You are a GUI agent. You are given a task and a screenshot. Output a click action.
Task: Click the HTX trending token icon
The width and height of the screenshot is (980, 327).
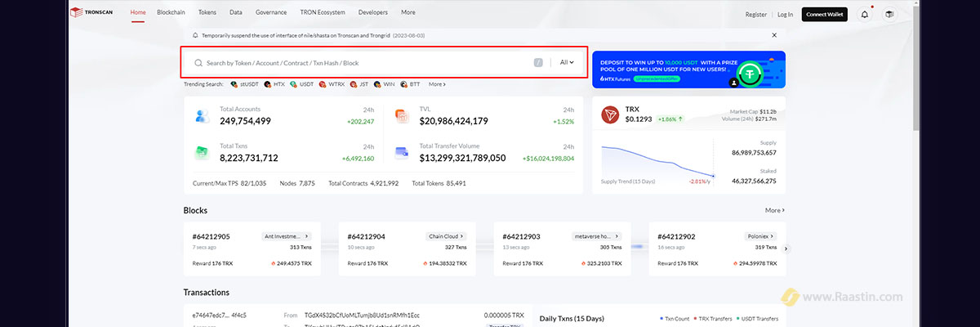click(x=268, y=84)
